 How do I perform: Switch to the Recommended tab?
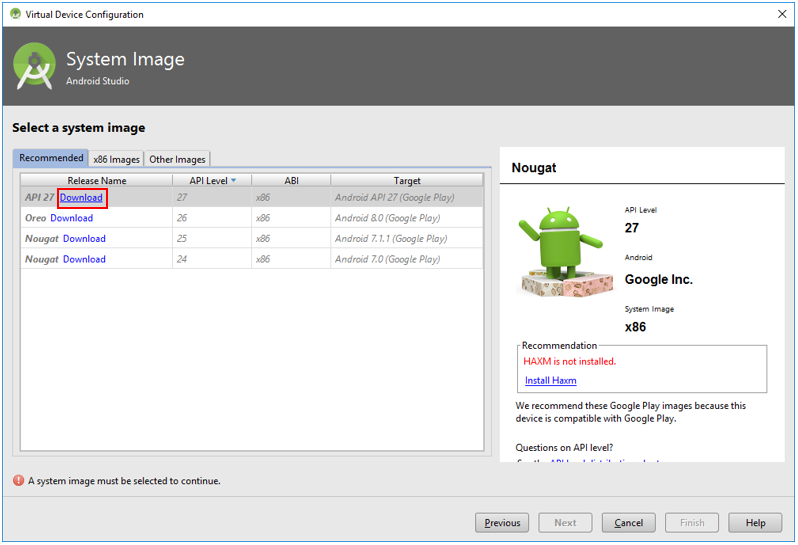point(51,158)
